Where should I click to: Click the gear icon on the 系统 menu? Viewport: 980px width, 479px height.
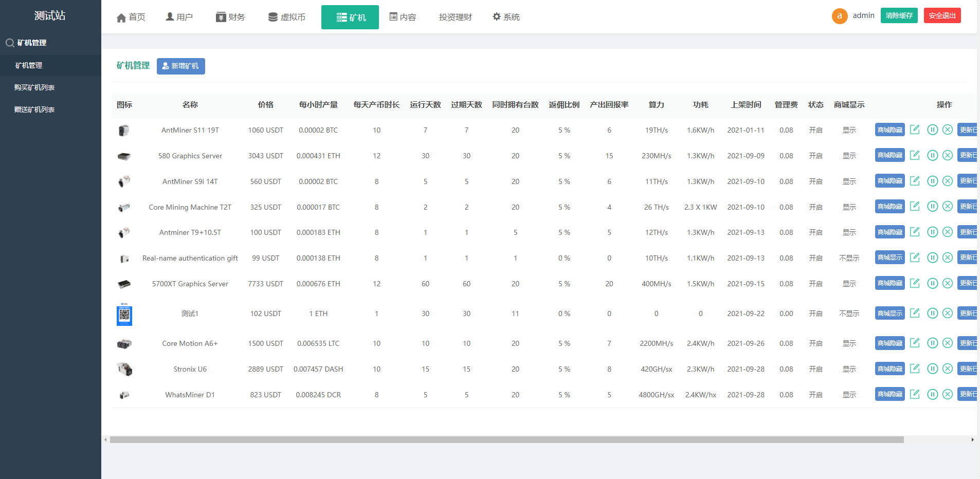click(x=496, y=16)
